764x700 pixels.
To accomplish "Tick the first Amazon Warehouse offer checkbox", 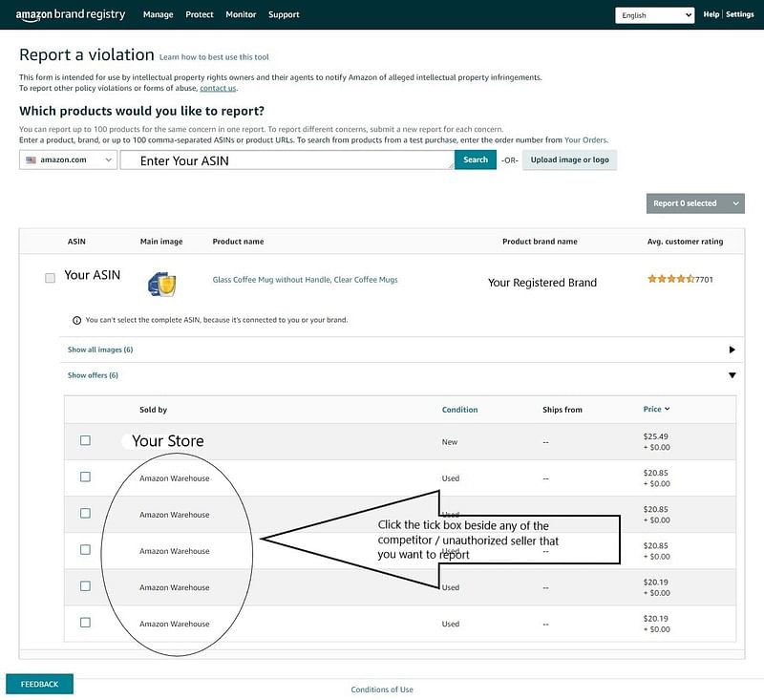I will [85, 477].
